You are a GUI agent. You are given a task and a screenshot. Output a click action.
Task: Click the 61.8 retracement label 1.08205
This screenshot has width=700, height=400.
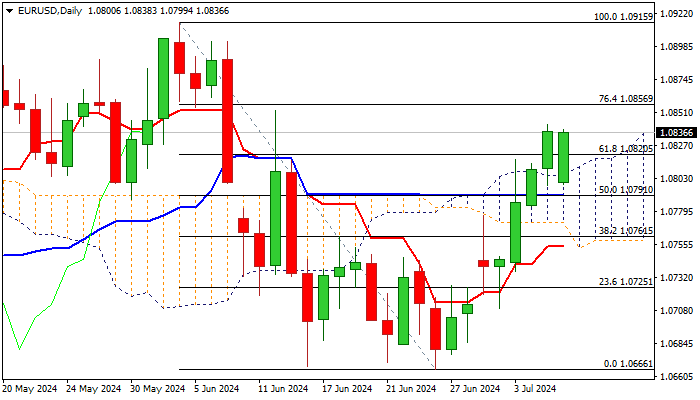click(x=626, y=149)
